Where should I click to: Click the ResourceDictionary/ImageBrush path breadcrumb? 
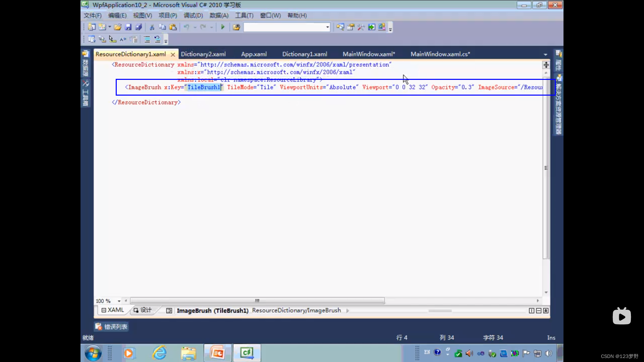297,310
